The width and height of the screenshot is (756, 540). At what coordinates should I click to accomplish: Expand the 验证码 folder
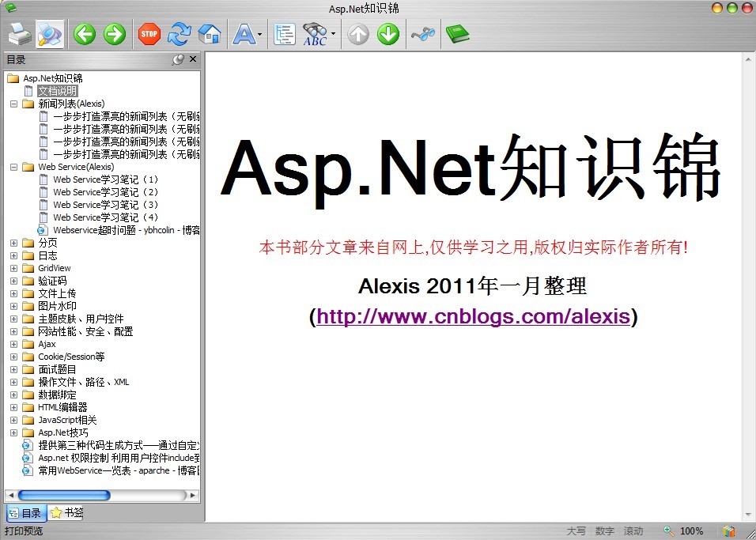pos(14,281)
